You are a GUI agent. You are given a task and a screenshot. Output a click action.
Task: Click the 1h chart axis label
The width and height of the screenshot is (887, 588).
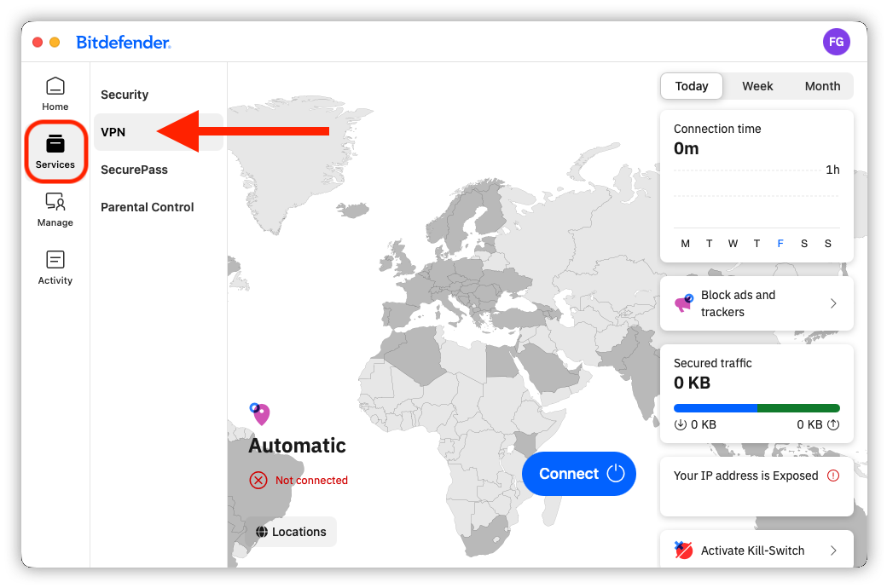point(832,170)
